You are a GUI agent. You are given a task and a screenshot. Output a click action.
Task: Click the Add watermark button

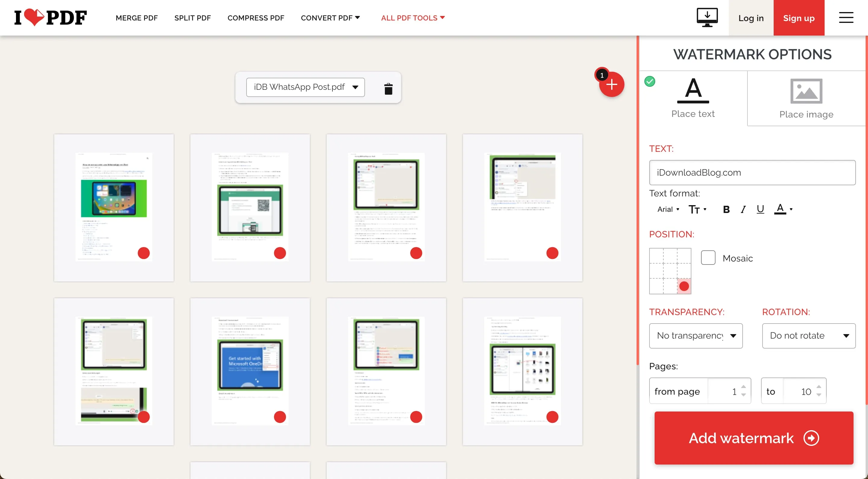(754, 438)
